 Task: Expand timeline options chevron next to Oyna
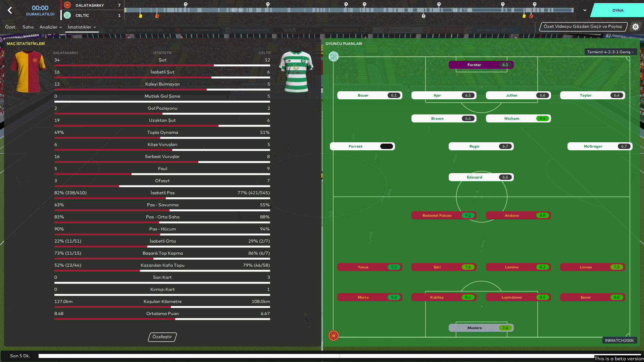coord(585,10)
